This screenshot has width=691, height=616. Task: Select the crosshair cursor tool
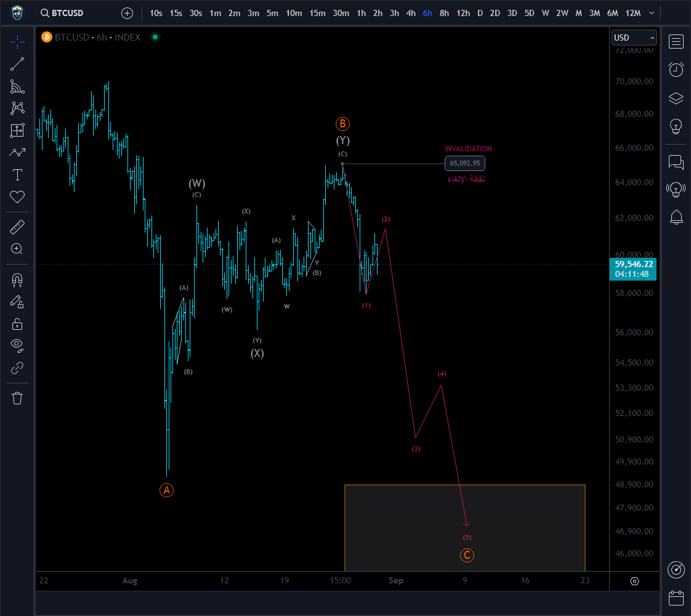tap(17, 42)
